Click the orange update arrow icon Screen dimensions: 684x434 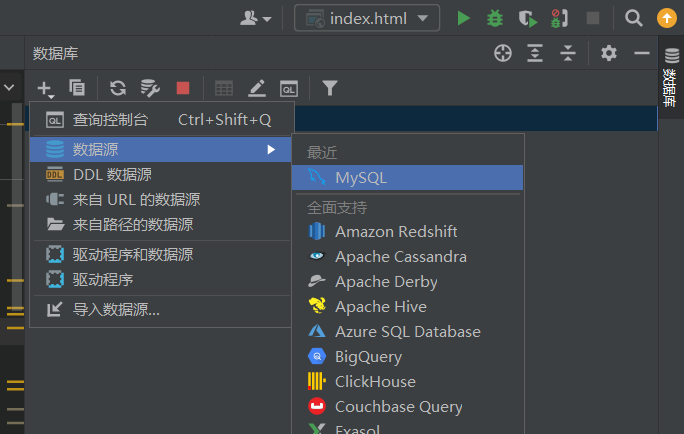(667, 18)
